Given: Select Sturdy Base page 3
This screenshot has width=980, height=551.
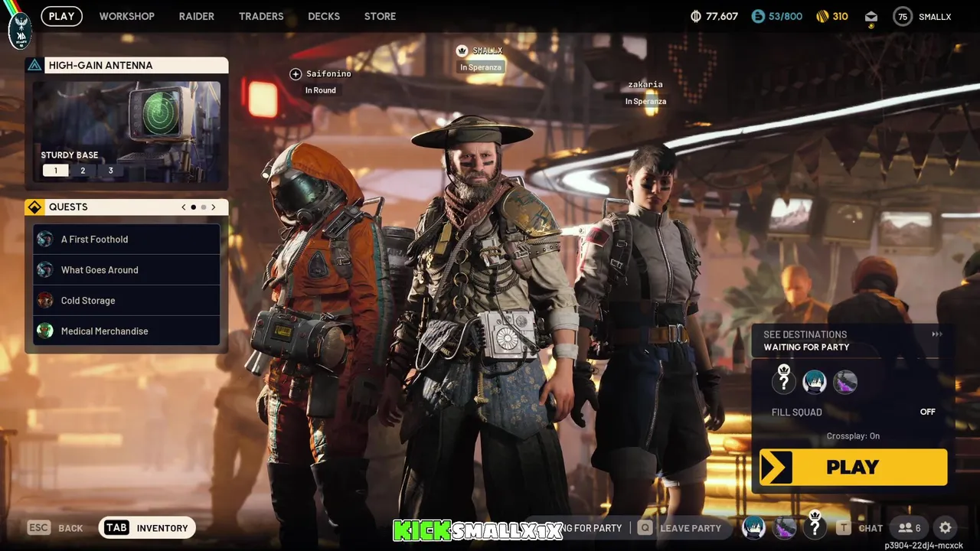Looking at the screenshot, I should tap(110, 171).
